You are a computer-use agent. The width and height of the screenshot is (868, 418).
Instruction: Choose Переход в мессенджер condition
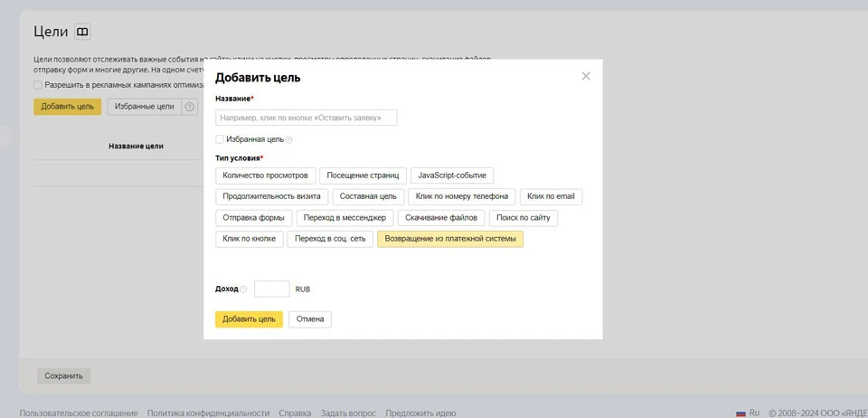(344, 218)
